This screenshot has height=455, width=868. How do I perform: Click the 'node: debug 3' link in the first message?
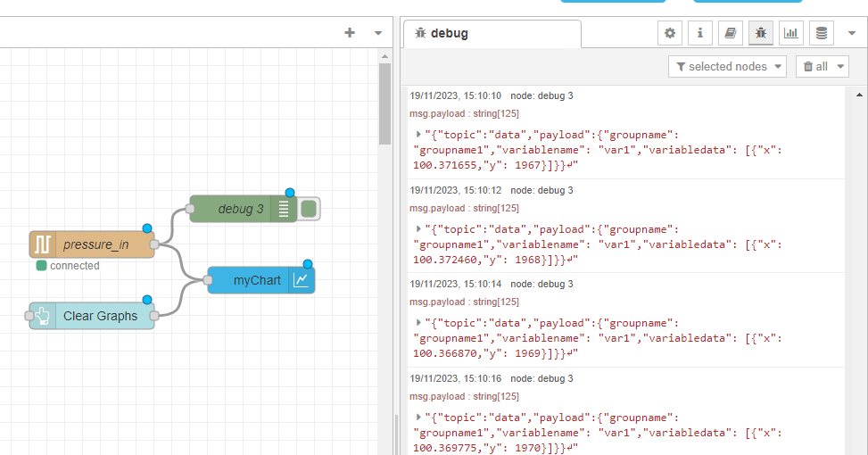point(541,95)
